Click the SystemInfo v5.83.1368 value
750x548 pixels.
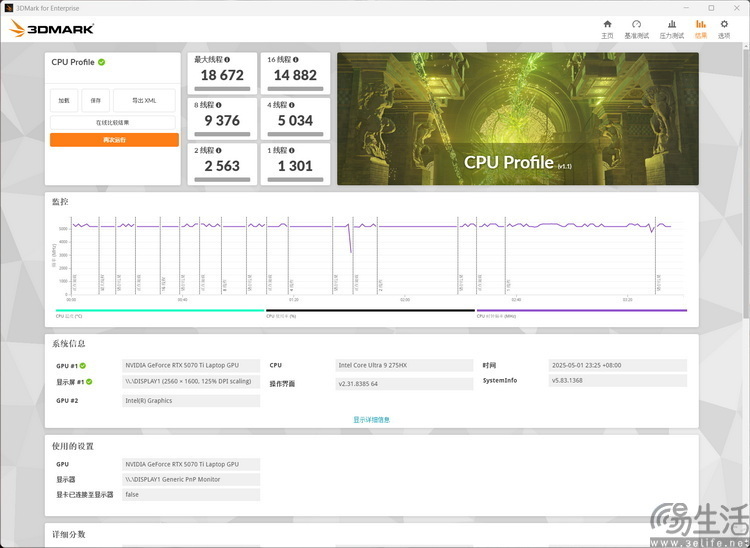pyautogui.click(x=618, y=381)
